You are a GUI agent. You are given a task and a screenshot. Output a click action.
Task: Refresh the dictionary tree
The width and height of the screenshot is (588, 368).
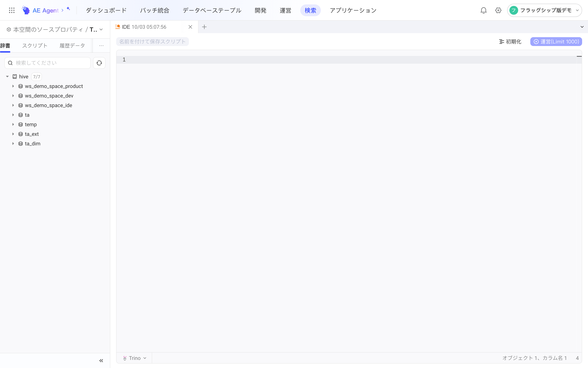point(99,63)
